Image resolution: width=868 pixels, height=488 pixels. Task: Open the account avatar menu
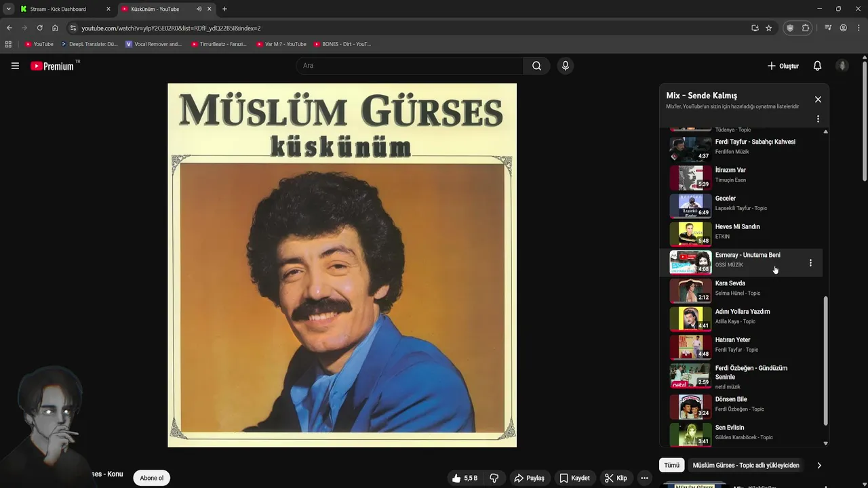(842, 66)
